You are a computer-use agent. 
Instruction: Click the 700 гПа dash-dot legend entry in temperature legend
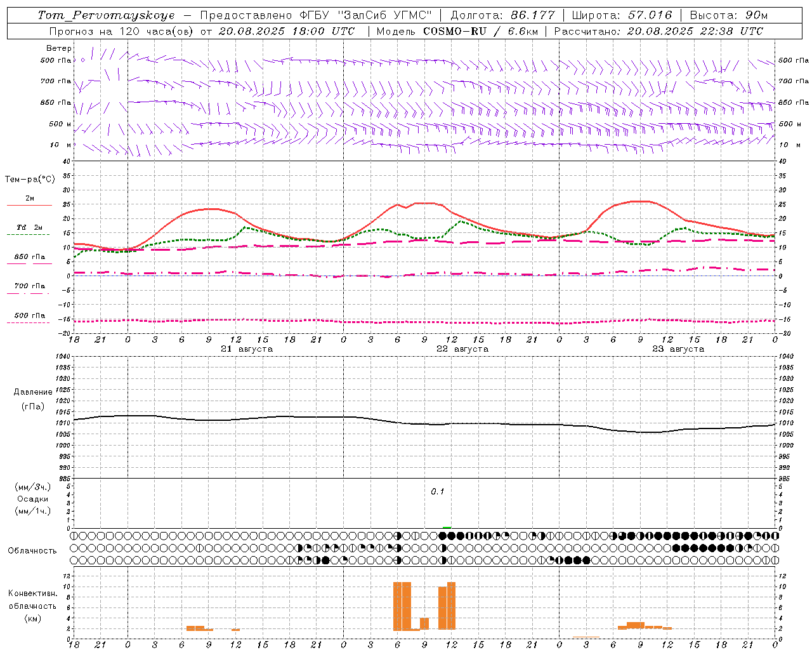tap(29, 286)
